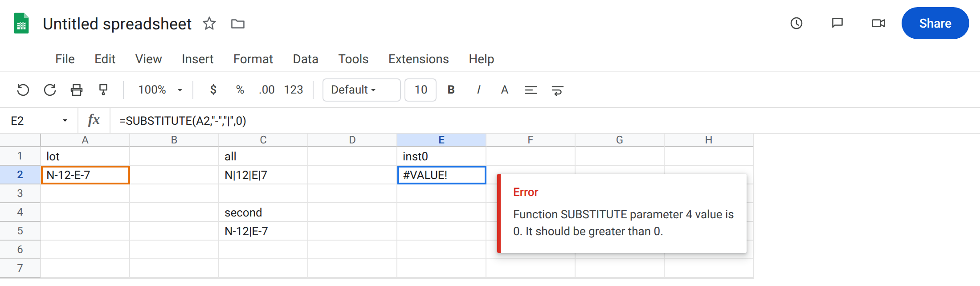Open the Edit menu

coord(105,59)
